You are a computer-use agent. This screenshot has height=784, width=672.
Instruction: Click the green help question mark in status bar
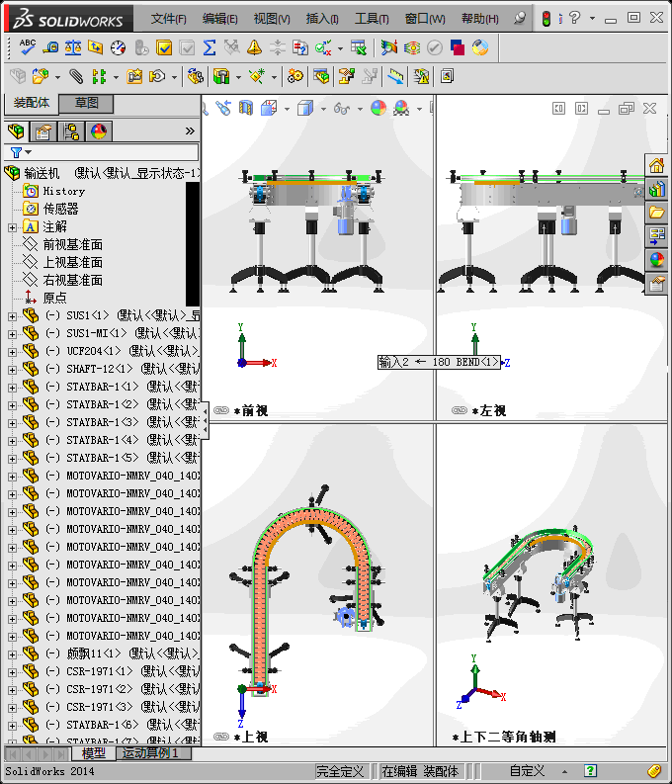click(590, 771)
